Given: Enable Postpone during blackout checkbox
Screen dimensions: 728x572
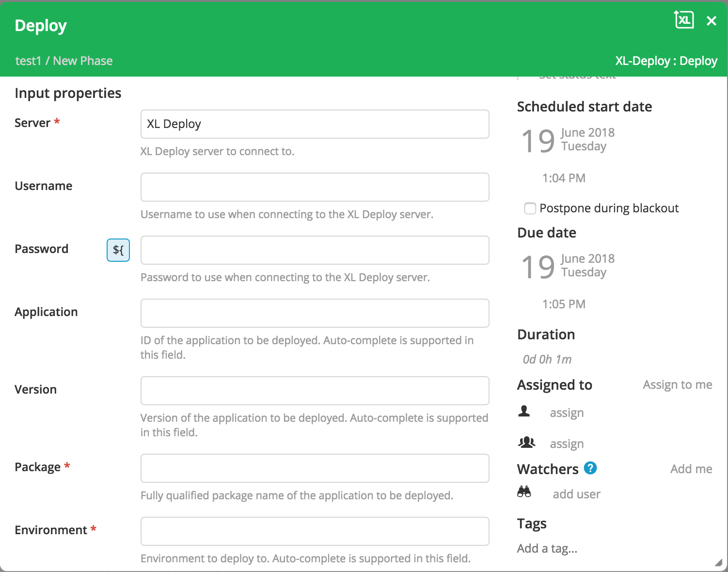Looking at the screenshot, I should (x=530, y=208).
